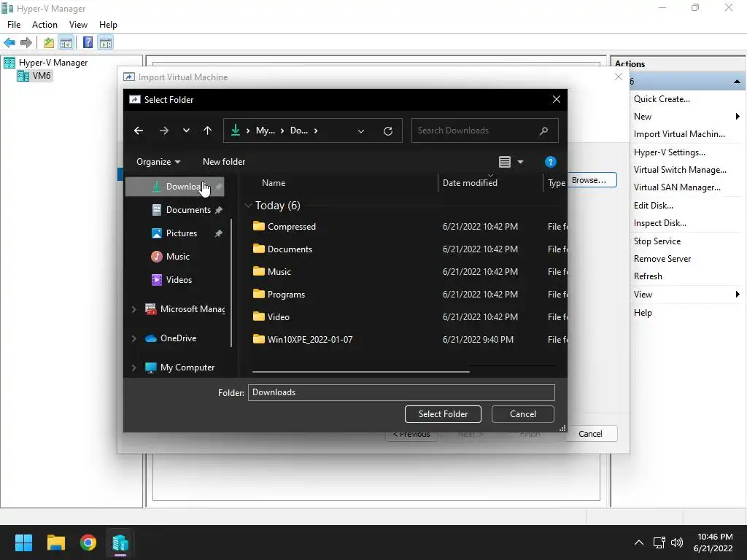
Task: Click network icon in system tray
Action: 659,542
